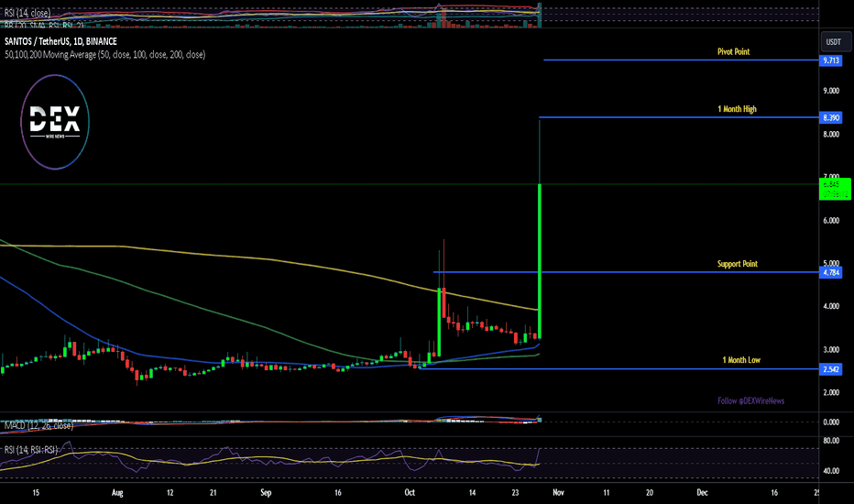Viewport: 854px width, 504px height.
Task: Click the 0.000 MACD axis value
Action: pyautogui.click(x=831, y=422)
